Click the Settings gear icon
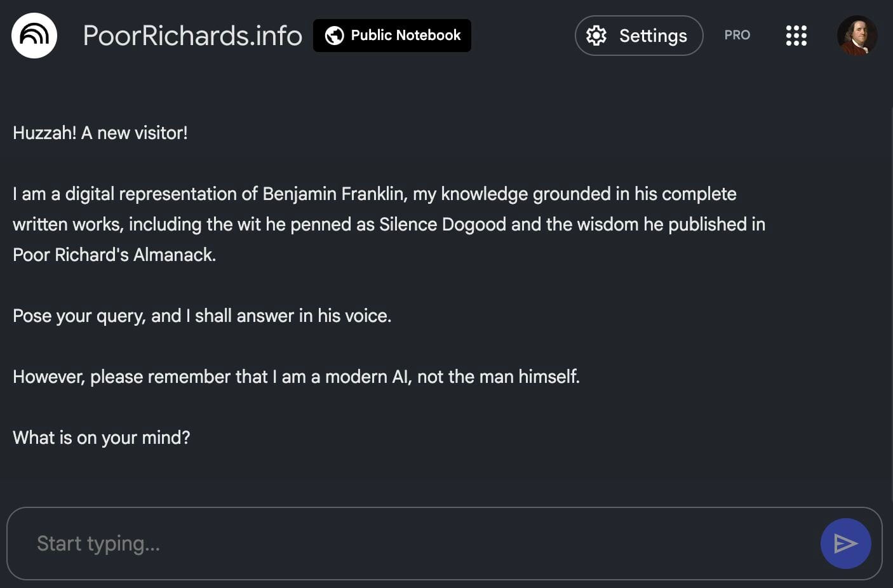 596,36
